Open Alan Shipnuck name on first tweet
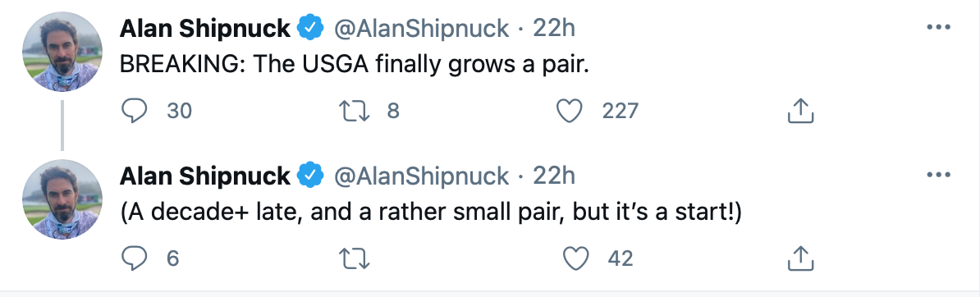The height and width of the screenshot is (297, 980). pos(205,28)
